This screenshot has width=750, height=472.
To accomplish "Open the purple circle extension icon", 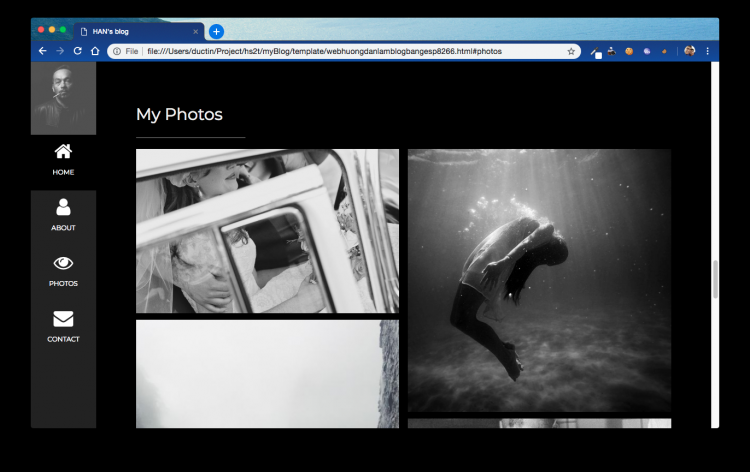I will pos(647,51).
